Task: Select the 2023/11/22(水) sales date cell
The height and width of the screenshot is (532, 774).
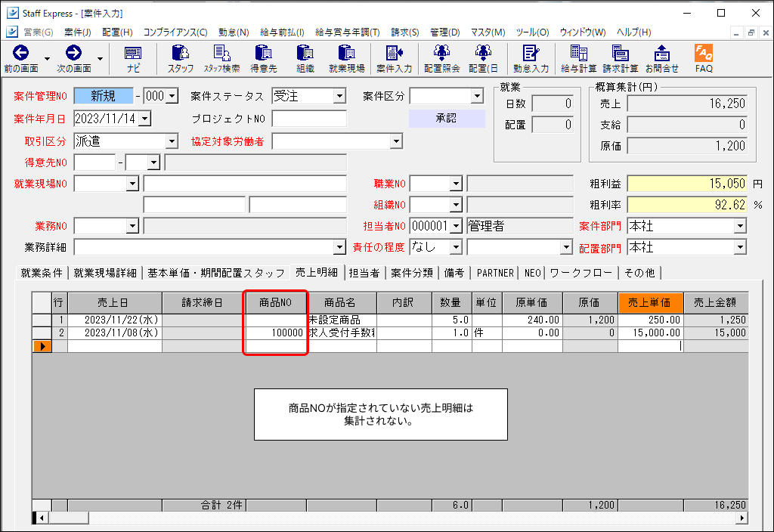Action: [x=115, y=320]
